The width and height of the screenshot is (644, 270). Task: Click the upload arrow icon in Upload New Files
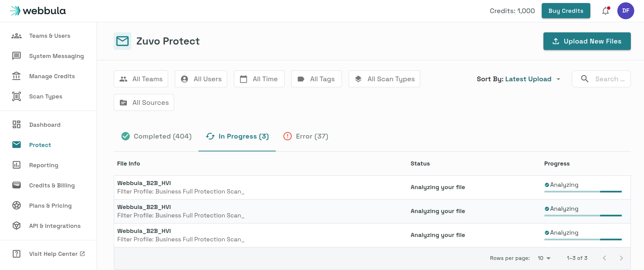coord(556,41)
